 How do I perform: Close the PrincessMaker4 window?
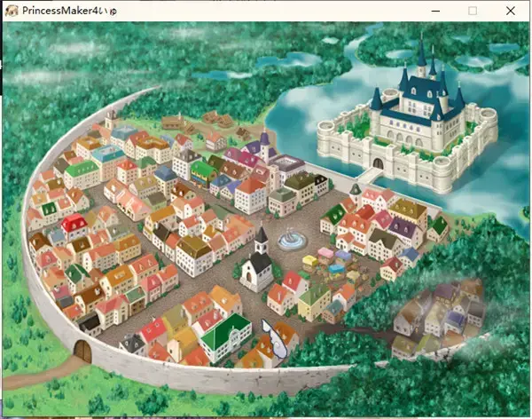[511, 11]
